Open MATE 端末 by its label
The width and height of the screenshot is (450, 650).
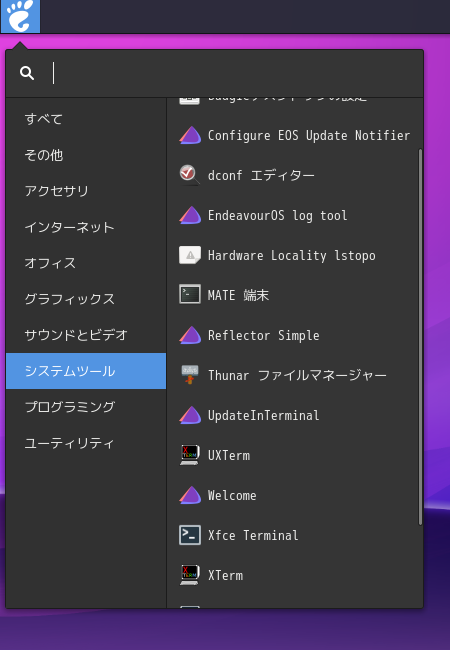coord(238,295)
